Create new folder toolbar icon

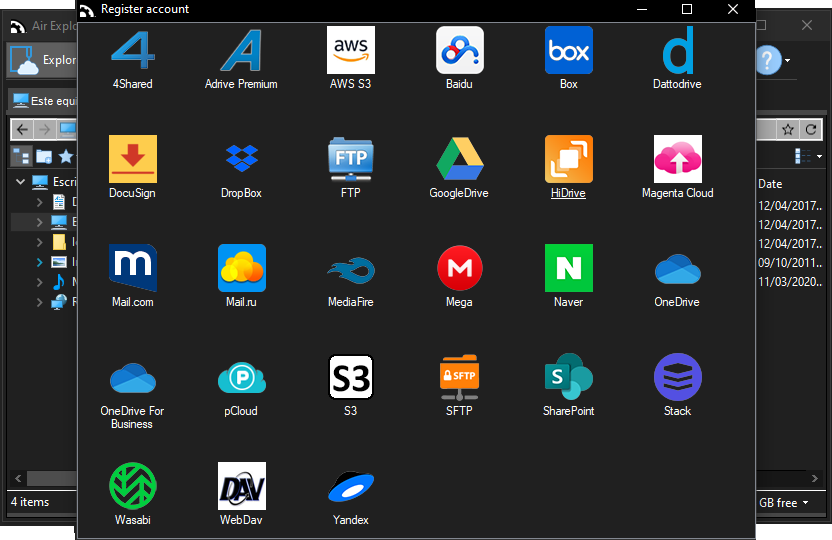[44, 156]
